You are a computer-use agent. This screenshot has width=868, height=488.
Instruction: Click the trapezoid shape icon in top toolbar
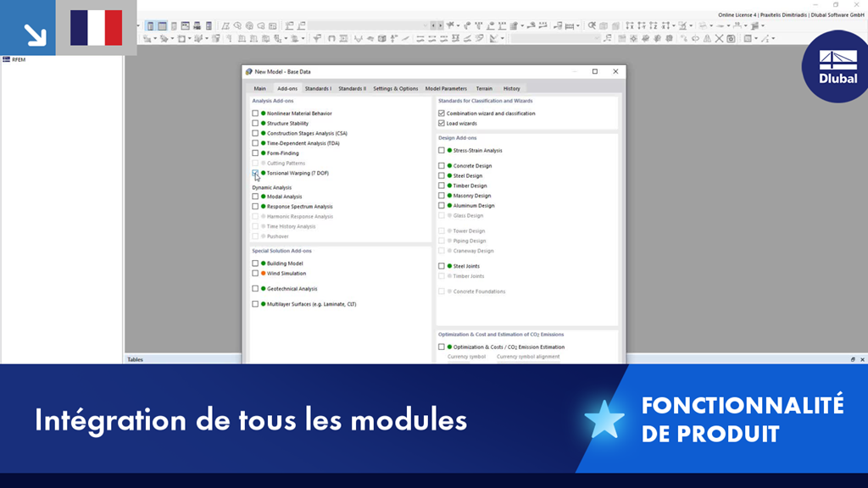pos(225,26)
